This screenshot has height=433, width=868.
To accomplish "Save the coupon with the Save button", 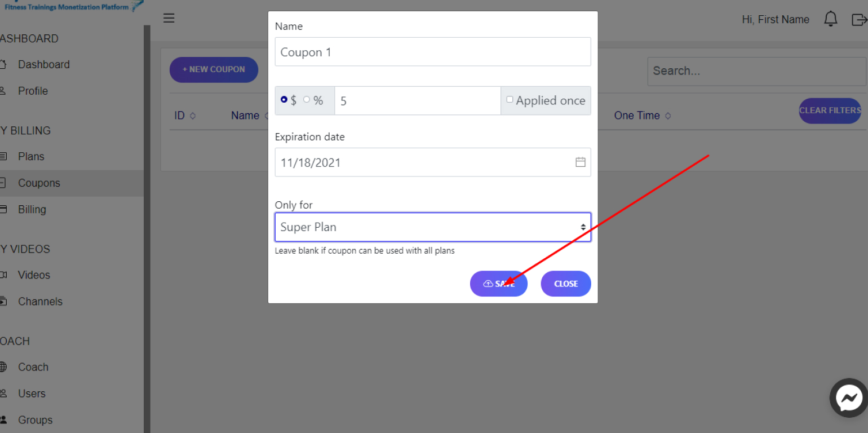I will (x=499, y=284).
